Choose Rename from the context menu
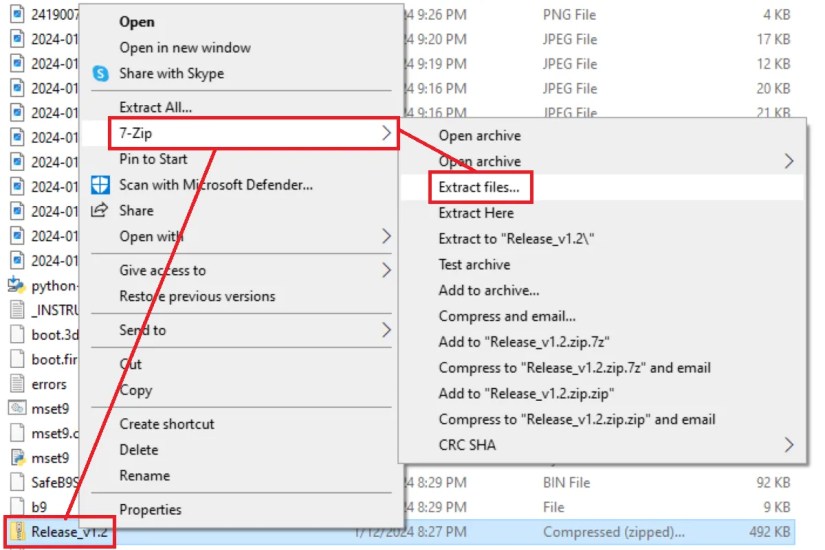Image resolution: width=825 pixels, height=550 pixels. (144, 475)
